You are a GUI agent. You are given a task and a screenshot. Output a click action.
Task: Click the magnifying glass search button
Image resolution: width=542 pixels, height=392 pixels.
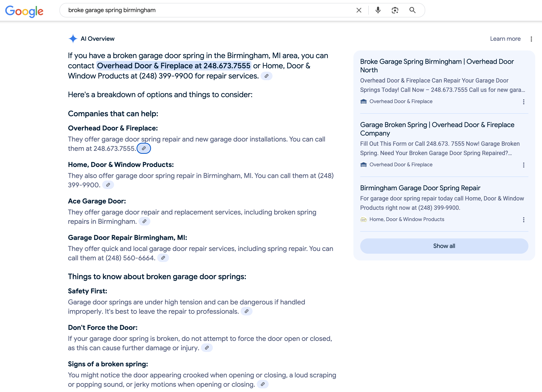coord(412,10)
